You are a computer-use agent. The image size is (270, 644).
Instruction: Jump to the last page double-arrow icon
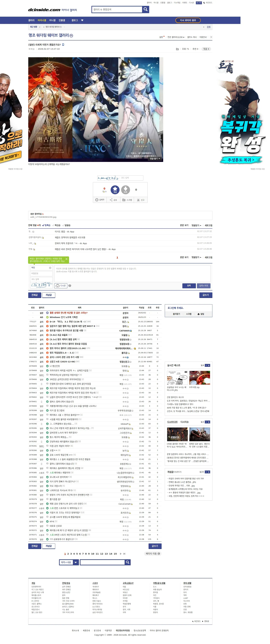(124, 554)
